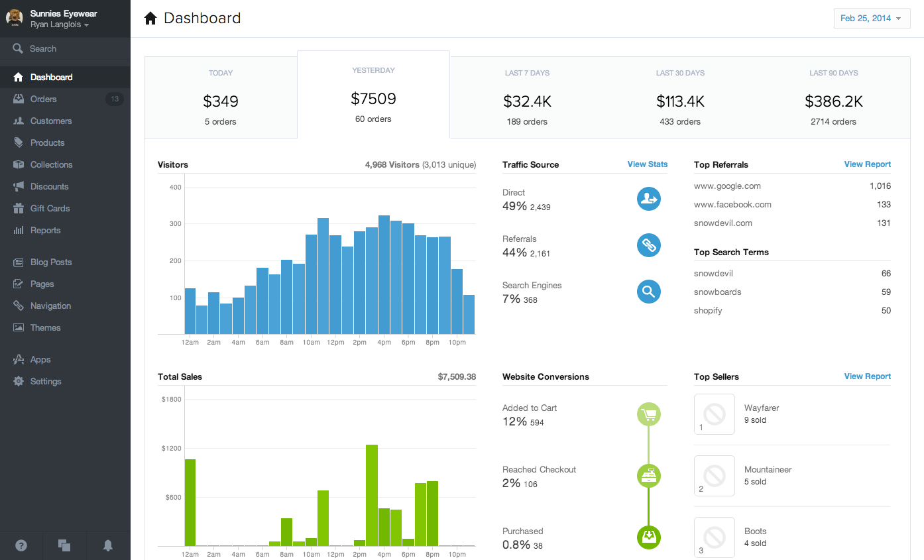Click the Apps icon in sidebar
The height and width of the screenshot is (560, 924).
pos(18,359)
